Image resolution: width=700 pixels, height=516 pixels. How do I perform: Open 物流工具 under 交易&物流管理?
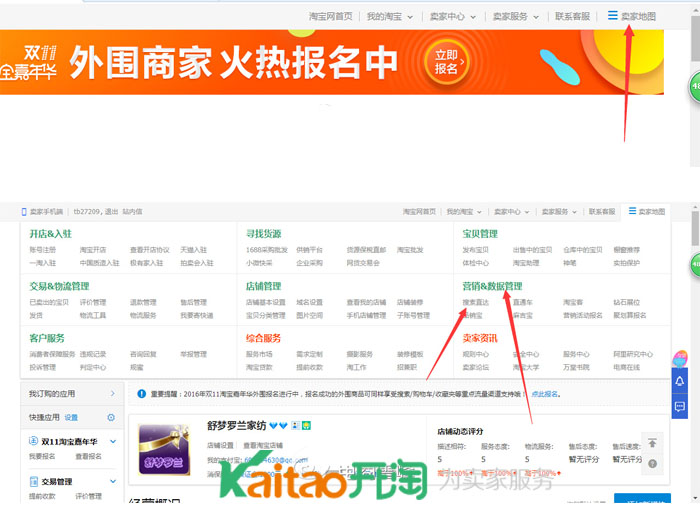pyautogui.click(x=93, y=315)
